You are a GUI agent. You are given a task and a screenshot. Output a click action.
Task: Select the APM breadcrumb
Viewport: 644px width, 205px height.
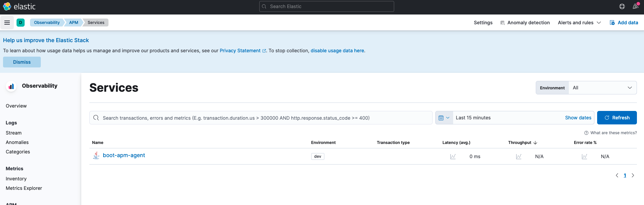pos(74,23)
